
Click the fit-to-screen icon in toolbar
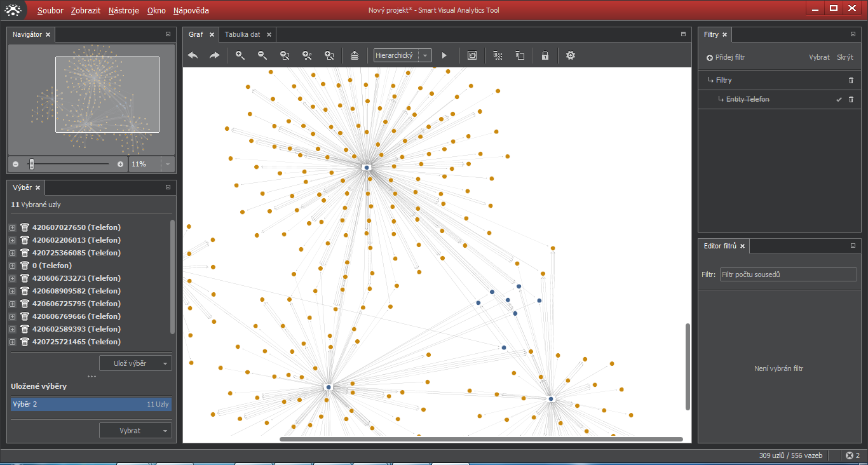(x=472, y=56)
